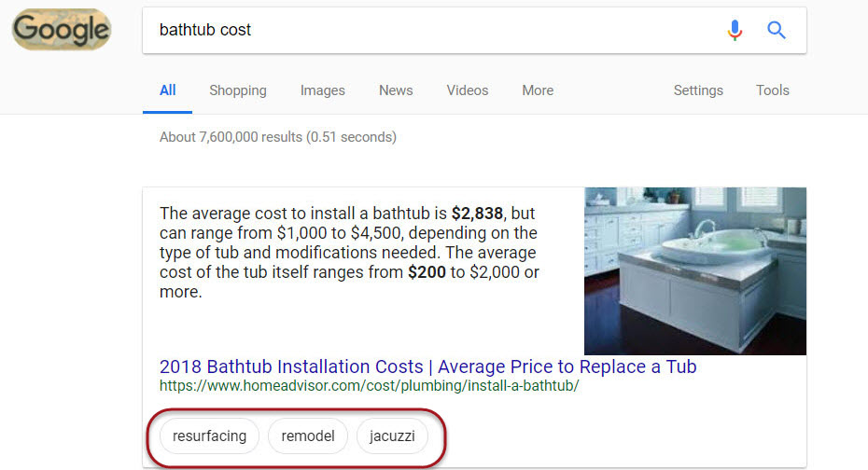
Task: Click the Google logo
Action: (x=62, y=30)
